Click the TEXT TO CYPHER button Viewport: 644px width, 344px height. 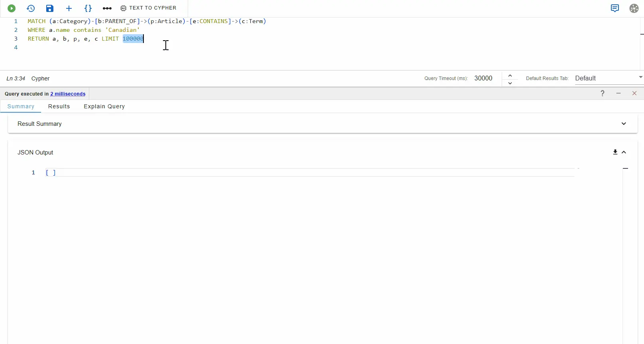(x=148, y=8)
